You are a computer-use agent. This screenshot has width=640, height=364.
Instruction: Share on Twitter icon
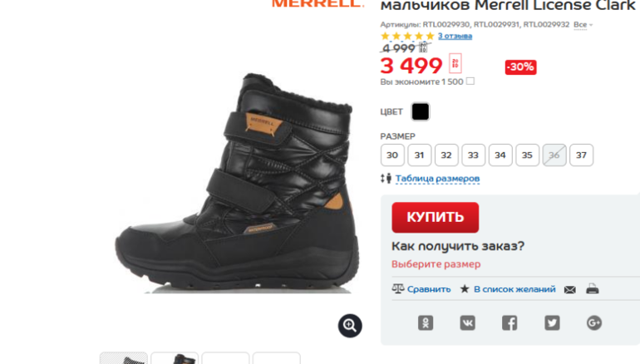[x=552, y=322]
